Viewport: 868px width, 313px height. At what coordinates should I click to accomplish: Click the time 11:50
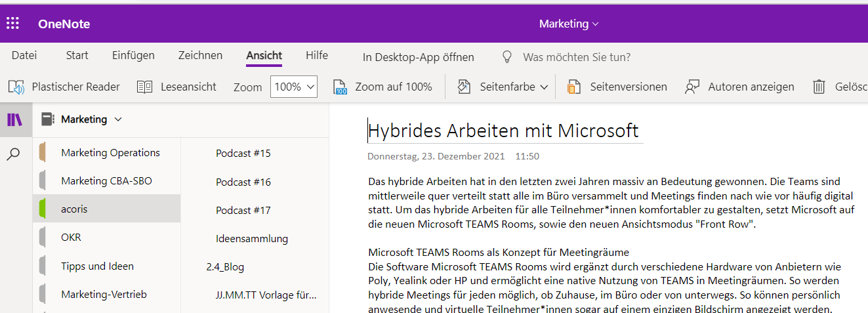coord(527,157)
